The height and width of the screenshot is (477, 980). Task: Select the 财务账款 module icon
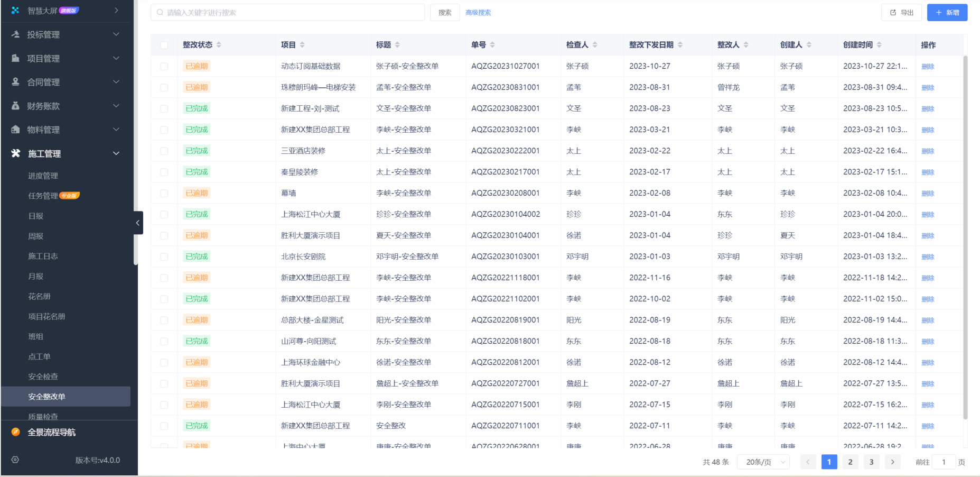[15, 106]
